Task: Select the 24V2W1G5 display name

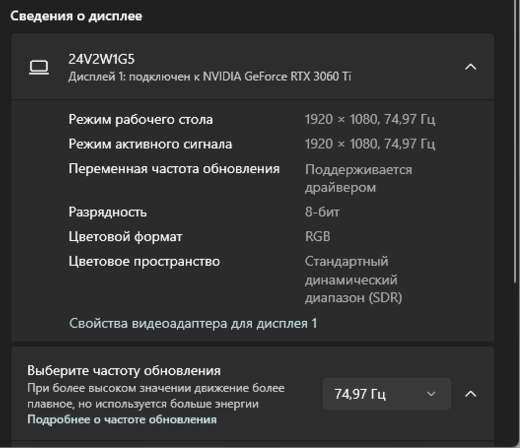Action: point(102,59)
